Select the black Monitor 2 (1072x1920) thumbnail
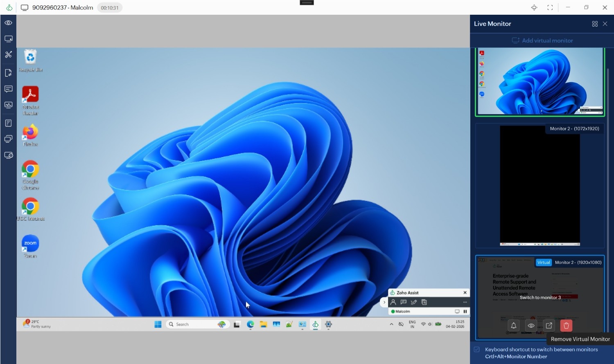The image size is (614, 364). 540,186
